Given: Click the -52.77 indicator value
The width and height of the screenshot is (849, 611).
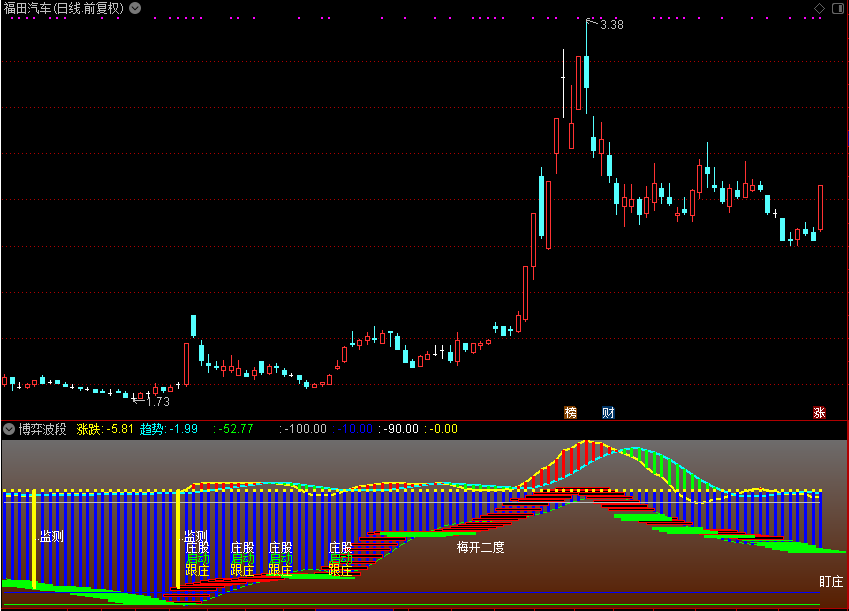Looking at the screenshot, I should point(233,429).
